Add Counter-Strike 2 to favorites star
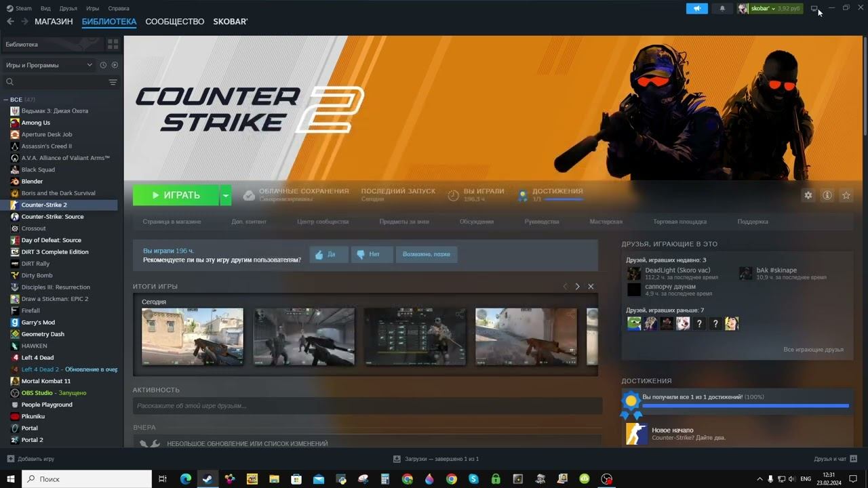This screenshot has width=868, height=488. (846, 195)
